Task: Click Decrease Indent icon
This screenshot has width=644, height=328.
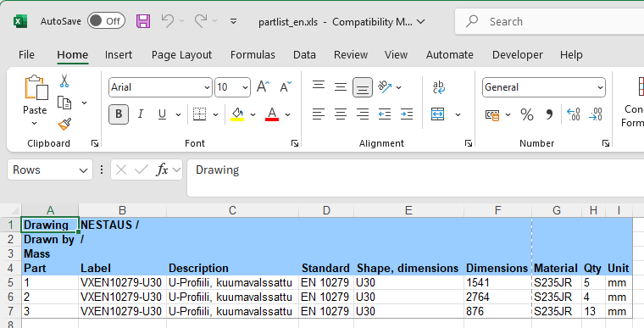Action: click(385, 114)
